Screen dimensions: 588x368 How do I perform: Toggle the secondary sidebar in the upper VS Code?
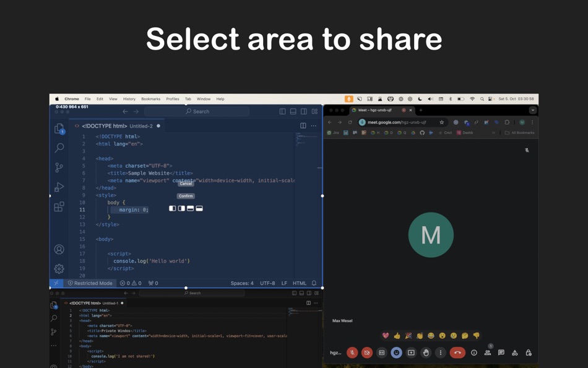click(304, 112)
